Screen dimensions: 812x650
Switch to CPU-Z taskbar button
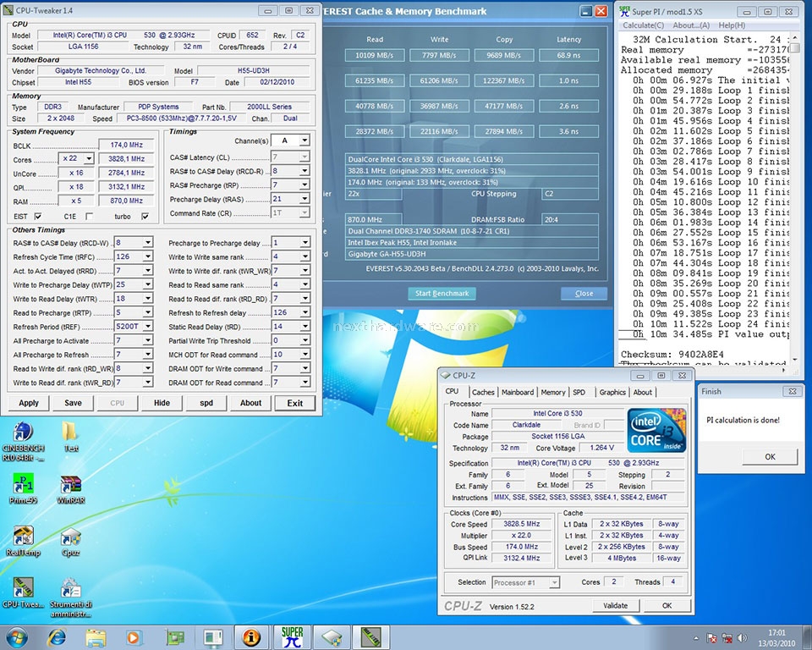332,637
